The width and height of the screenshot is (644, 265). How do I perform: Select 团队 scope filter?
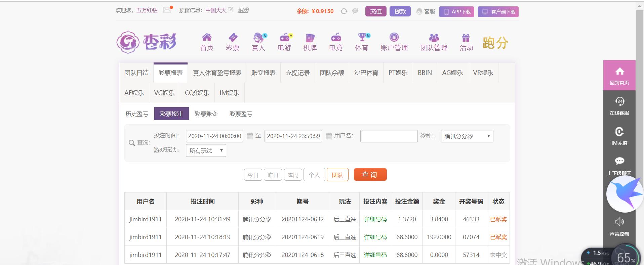(x=337, y=175)
